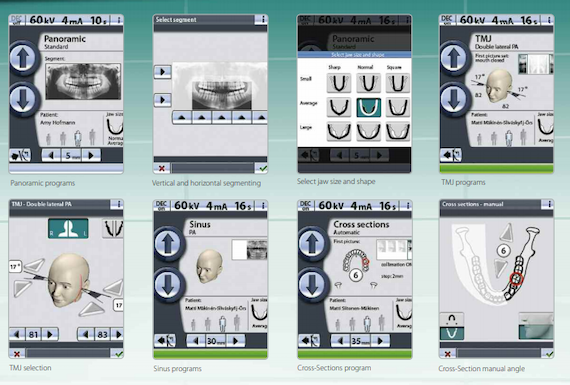Increase the 30 mm value on Sinus screen
Viewport: 570px width, 385px height.
236,341
